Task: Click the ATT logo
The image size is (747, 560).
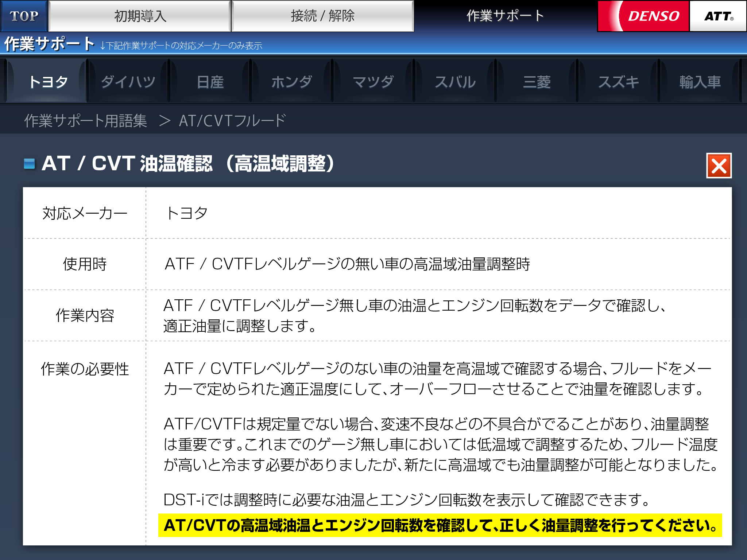Action: coord(718,16)
